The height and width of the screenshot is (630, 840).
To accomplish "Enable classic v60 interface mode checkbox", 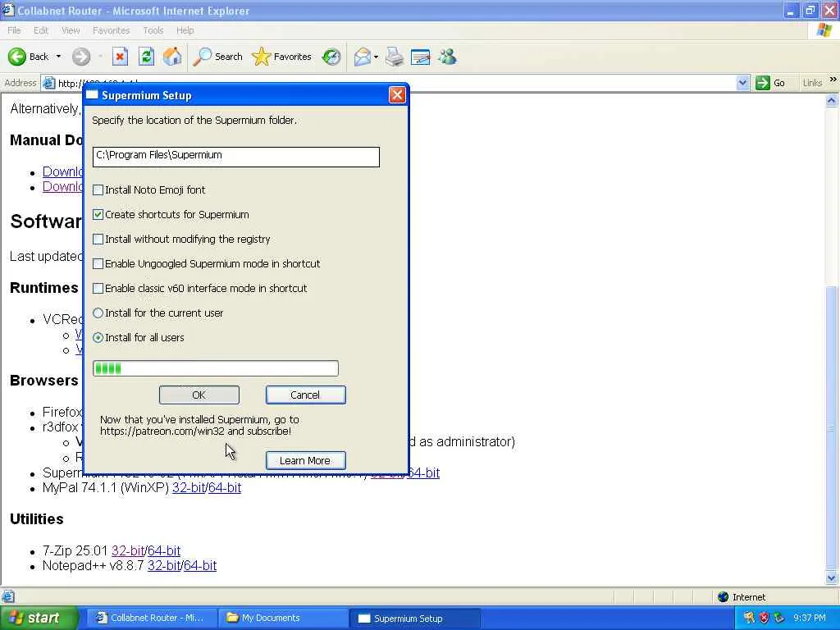I will (98, 289).
